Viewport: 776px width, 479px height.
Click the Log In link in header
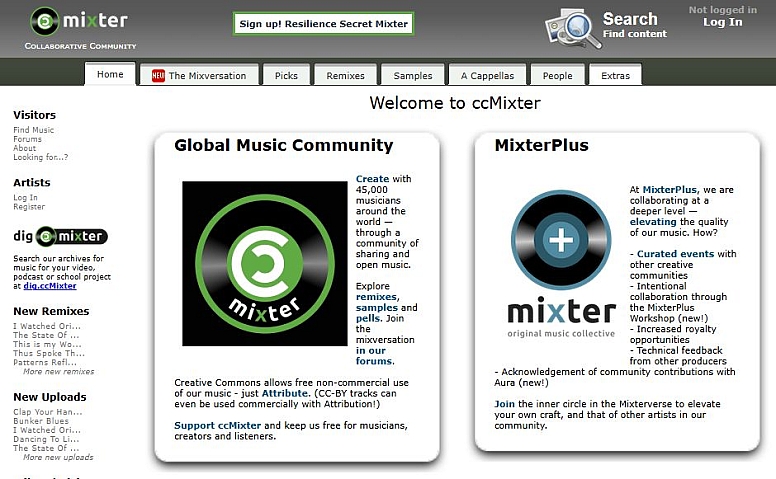(723, 22)
